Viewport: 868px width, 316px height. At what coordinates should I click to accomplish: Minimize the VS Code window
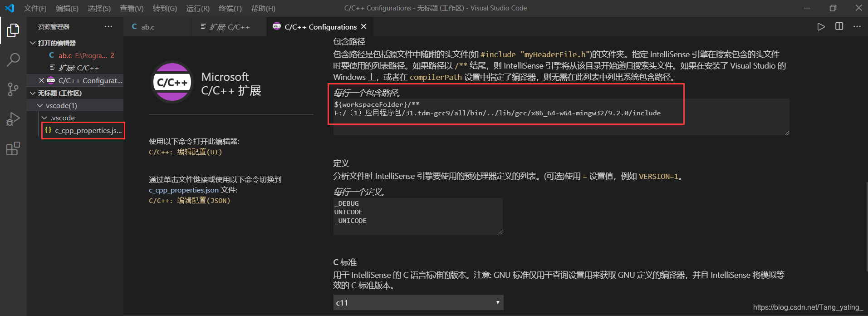coord(807,8)
